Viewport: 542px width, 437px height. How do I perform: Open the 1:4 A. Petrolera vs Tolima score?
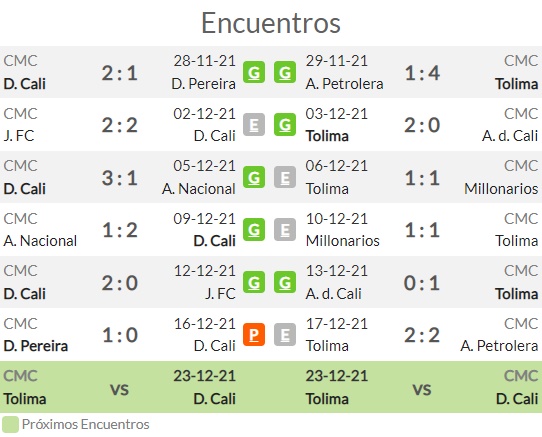pyautogui.click(x=422, y=73)
